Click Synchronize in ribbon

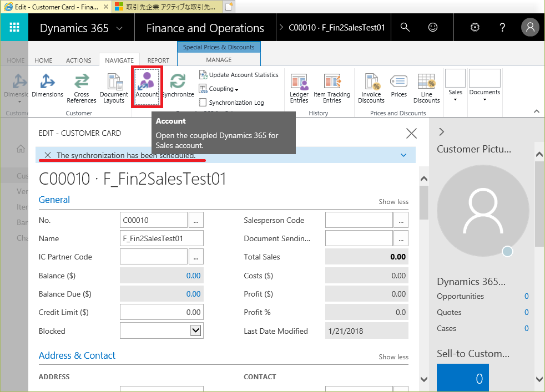point(178,85)
